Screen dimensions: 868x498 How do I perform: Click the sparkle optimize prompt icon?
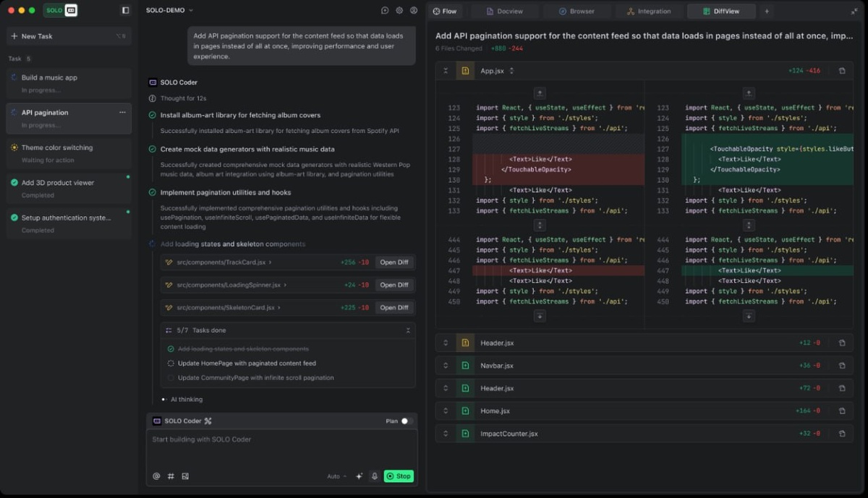pos(359,476)
